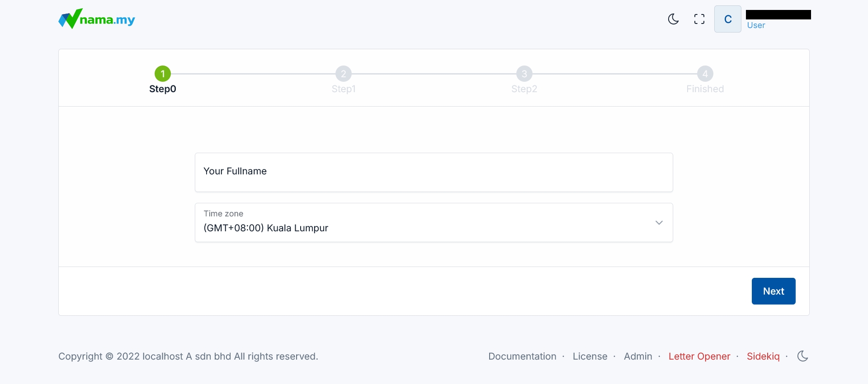
Task: Toggle theme with the footer moon icon
Action: (802, 356)
